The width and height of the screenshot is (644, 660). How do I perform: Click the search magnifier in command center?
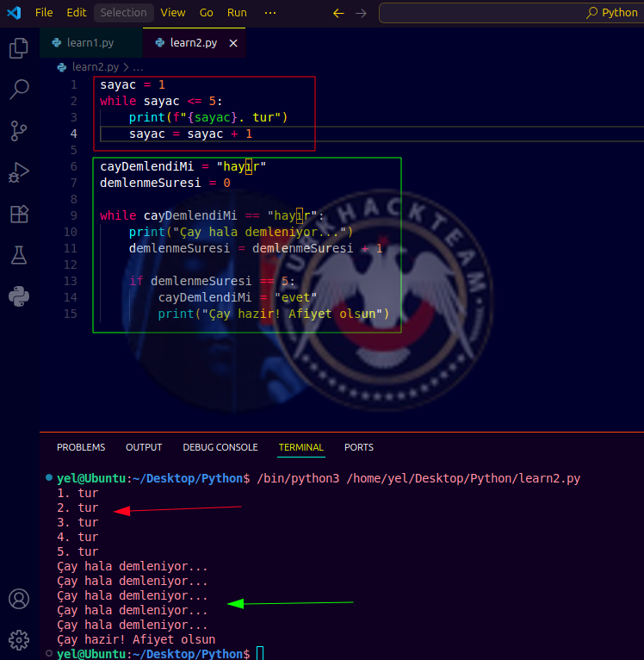tap(591, 13)
